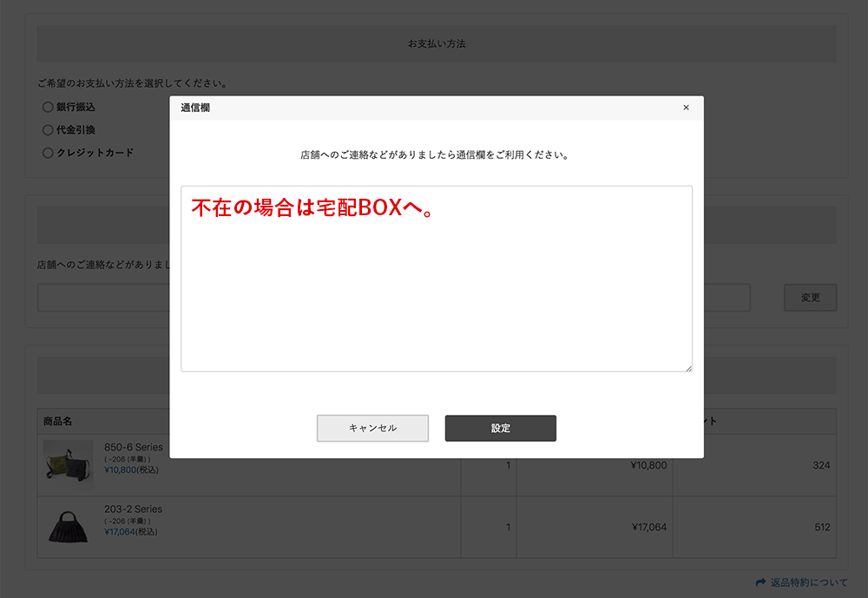Click the 850-6 Series product name
Image resolution: width=868 pixels, height=598 pixels.
pyautogui.click(x=133, y=447)
